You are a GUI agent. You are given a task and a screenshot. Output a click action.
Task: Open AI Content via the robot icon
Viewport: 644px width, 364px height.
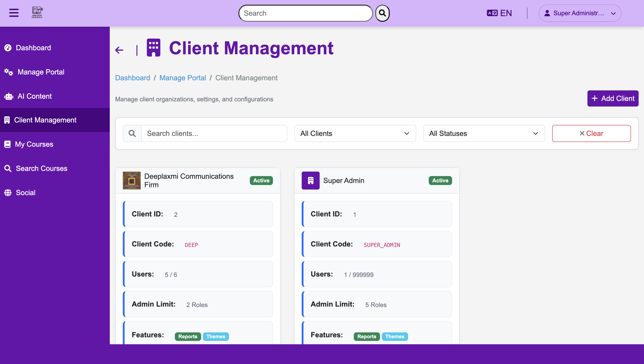[8, 96]
